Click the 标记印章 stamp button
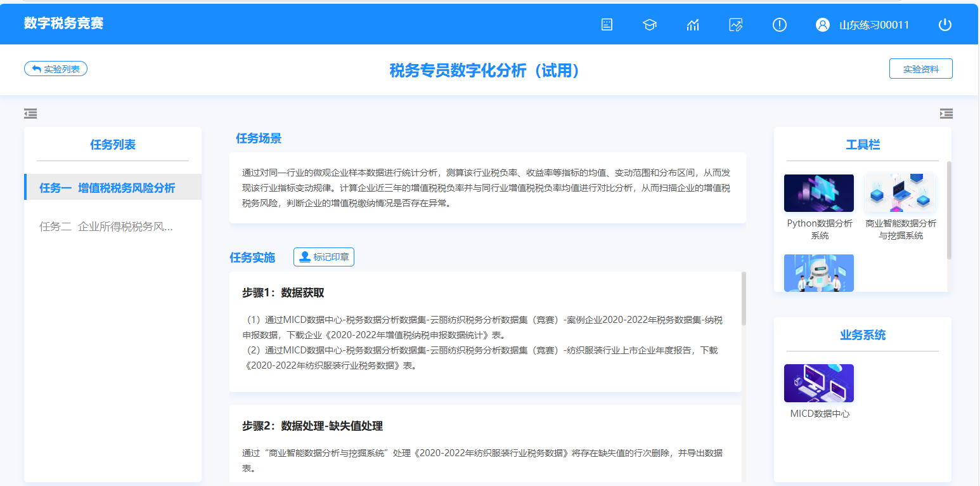The width and height of the screenshot is (980, 486). 324,257
